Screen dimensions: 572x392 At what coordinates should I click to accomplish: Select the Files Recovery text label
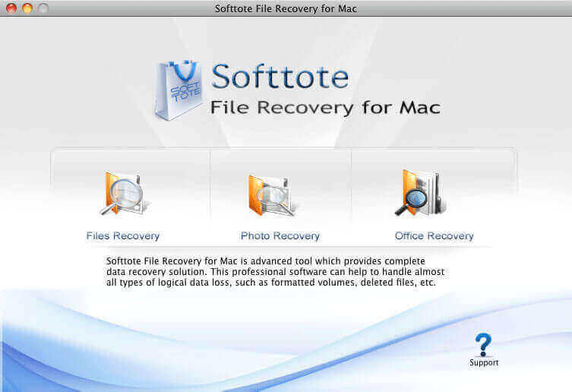tap(123, 236)
